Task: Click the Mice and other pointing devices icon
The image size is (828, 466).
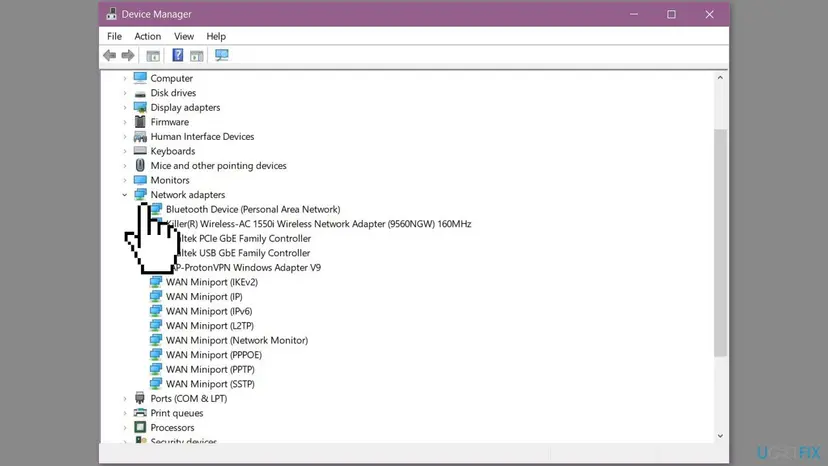Action: click(x=140, y=165)
